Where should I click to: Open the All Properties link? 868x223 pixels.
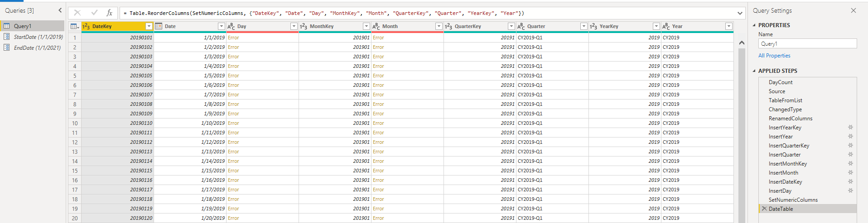pos(774,56)
